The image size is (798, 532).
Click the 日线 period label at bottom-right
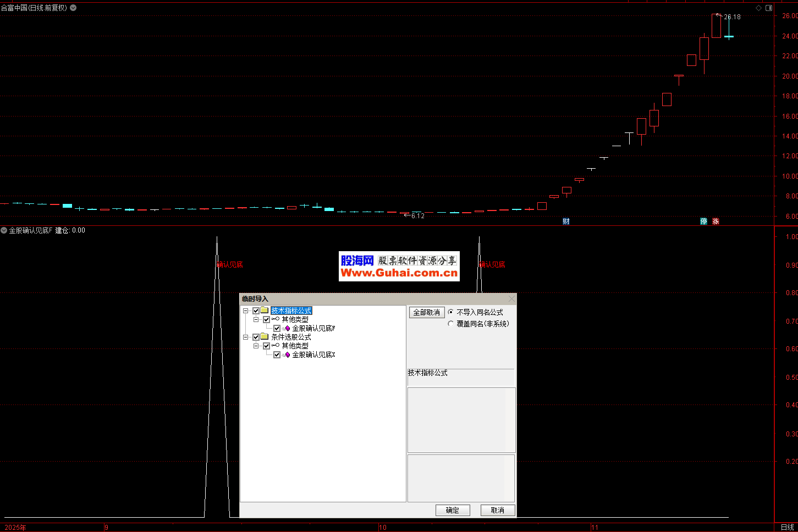coord(788,527)
